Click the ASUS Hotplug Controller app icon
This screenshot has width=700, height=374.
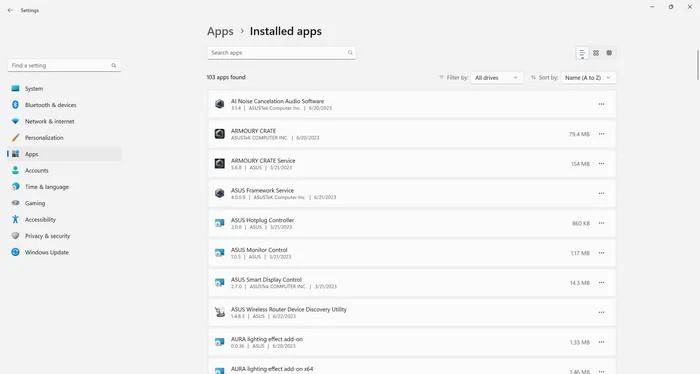(x=220, y=223)
